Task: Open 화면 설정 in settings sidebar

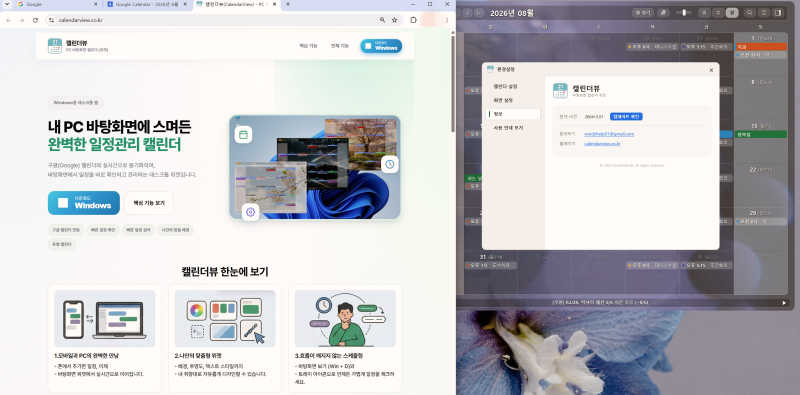Action: [x=503, y=100]
